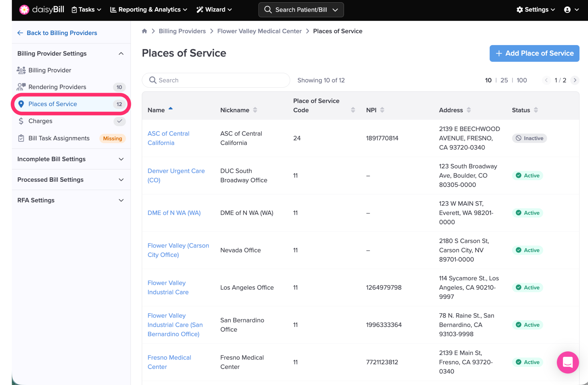Click the Charges dollar sign icon
The image size is (588, 385).
tap(21, 121)
